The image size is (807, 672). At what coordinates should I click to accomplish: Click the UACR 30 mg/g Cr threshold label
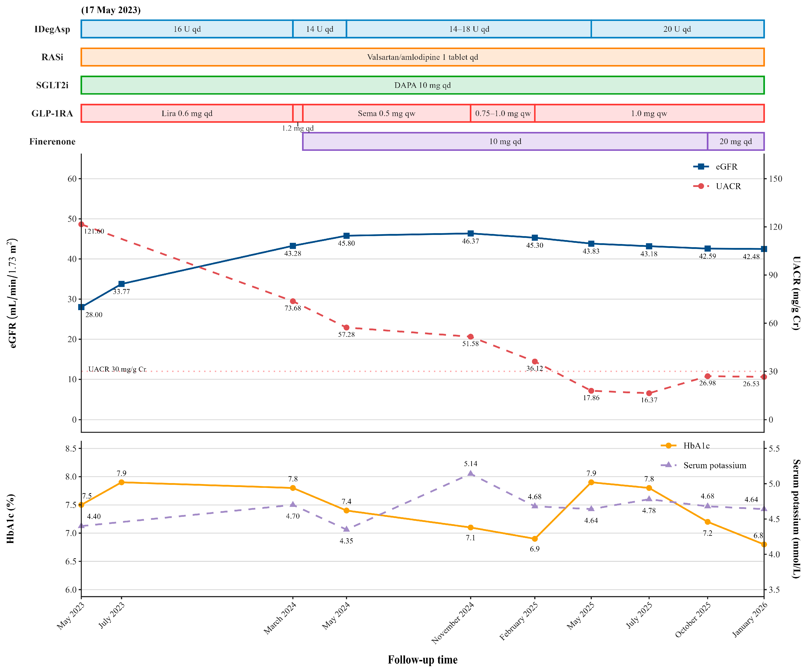click(x=117, y=369)
